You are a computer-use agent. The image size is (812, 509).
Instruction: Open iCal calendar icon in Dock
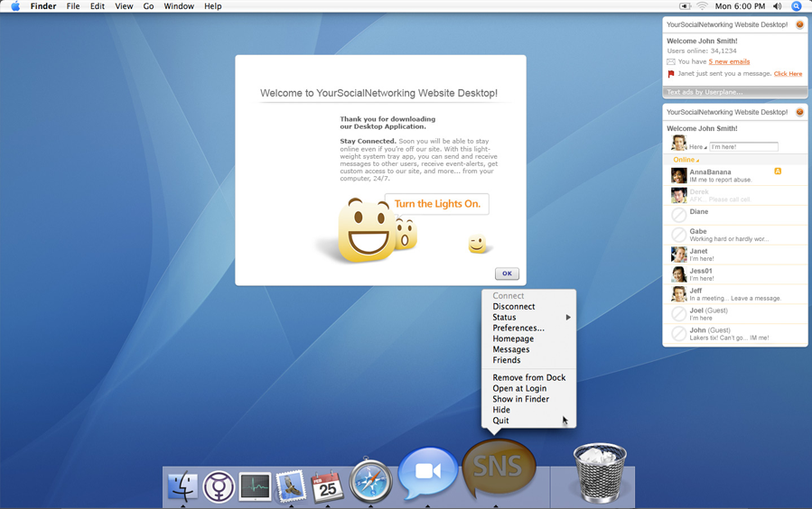pyautogui.click(x=327, y=486)
